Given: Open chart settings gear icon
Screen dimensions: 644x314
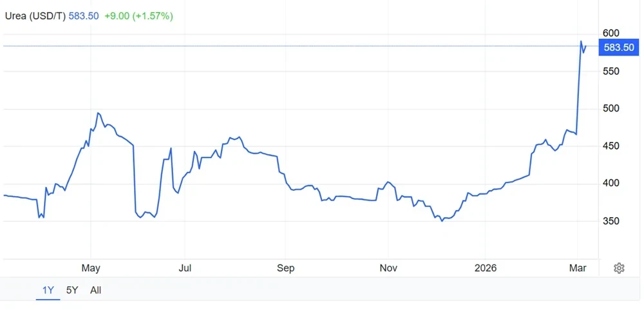Looking at the screenshot, I should coord(619,268).
